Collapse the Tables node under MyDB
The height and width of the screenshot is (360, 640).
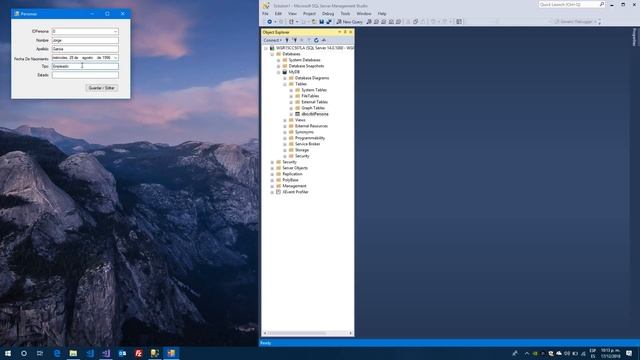[285, 84]
